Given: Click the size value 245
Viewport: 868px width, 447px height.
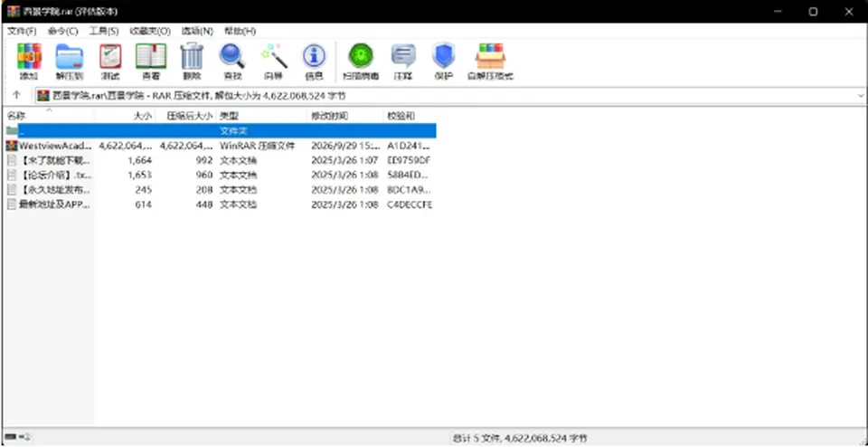Looking at the screenshot, I should (143, 189).
